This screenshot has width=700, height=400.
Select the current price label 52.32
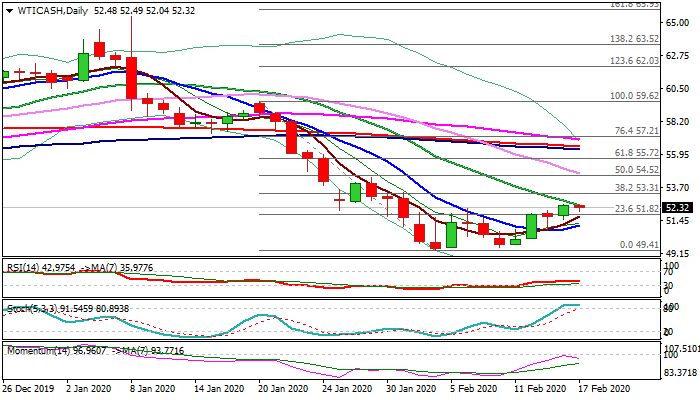(677, 208)
